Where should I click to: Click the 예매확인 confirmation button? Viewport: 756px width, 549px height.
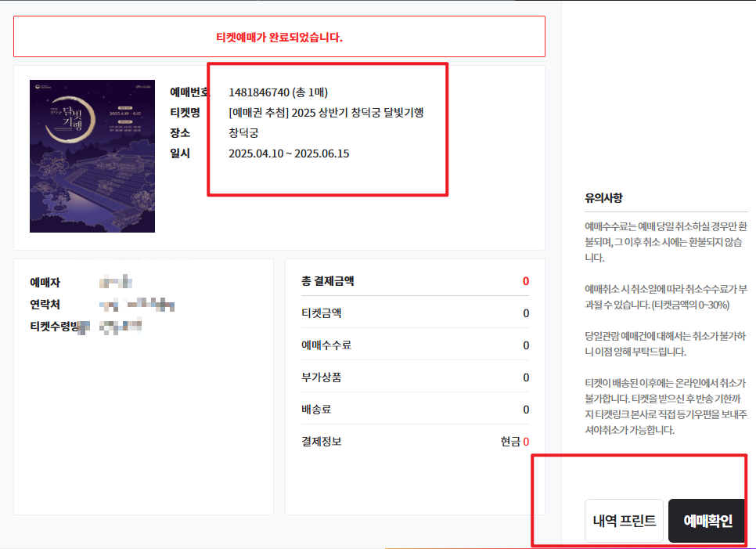[705, 520]
